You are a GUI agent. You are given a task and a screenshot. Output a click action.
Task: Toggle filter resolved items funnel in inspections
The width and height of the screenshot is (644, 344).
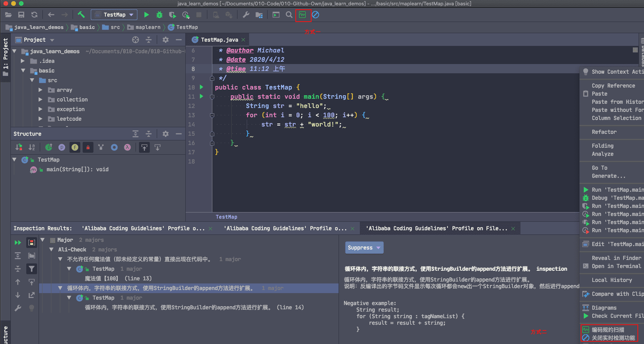tap(32, 269)
